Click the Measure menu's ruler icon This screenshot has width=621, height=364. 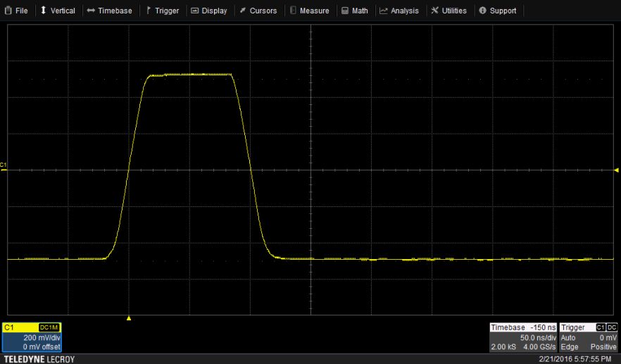[293, 11]
